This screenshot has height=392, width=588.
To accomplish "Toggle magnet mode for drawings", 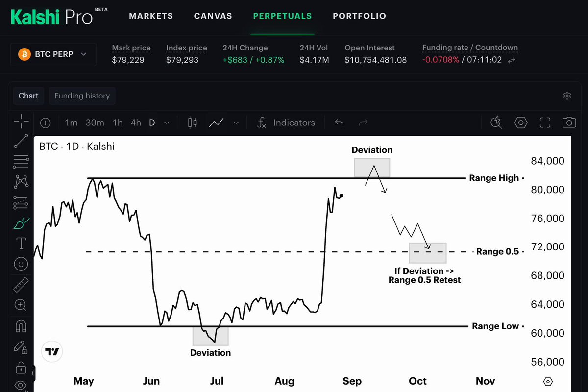I will [x=21, y=326].
